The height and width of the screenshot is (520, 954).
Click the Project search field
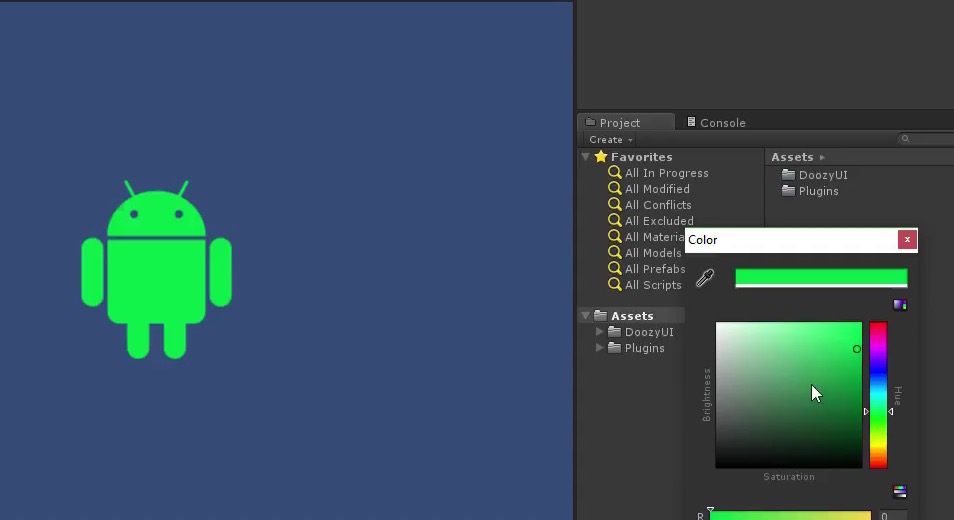925,139
